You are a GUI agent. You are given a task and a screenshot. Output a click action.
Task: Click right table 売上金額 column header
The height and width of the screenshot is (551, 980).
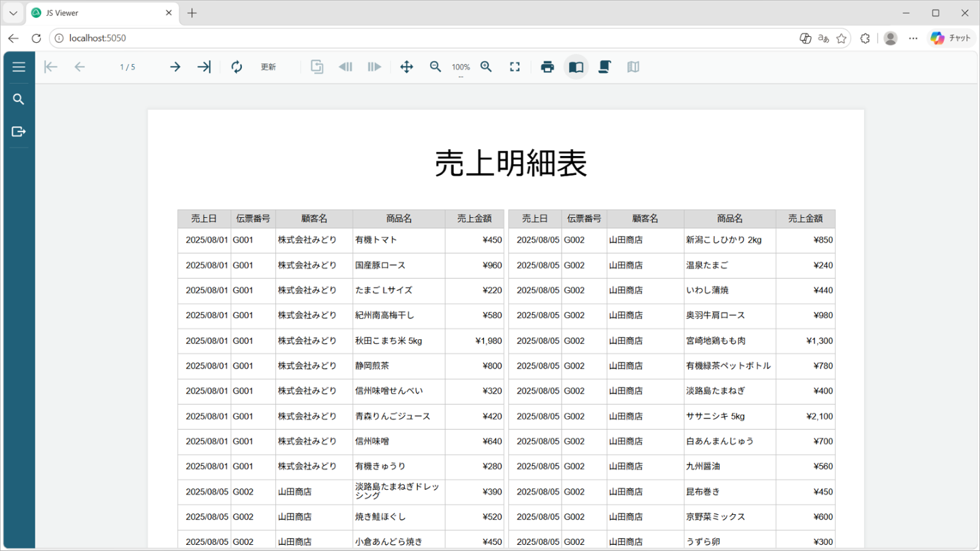pyautogui.click(x=805, y=219)
